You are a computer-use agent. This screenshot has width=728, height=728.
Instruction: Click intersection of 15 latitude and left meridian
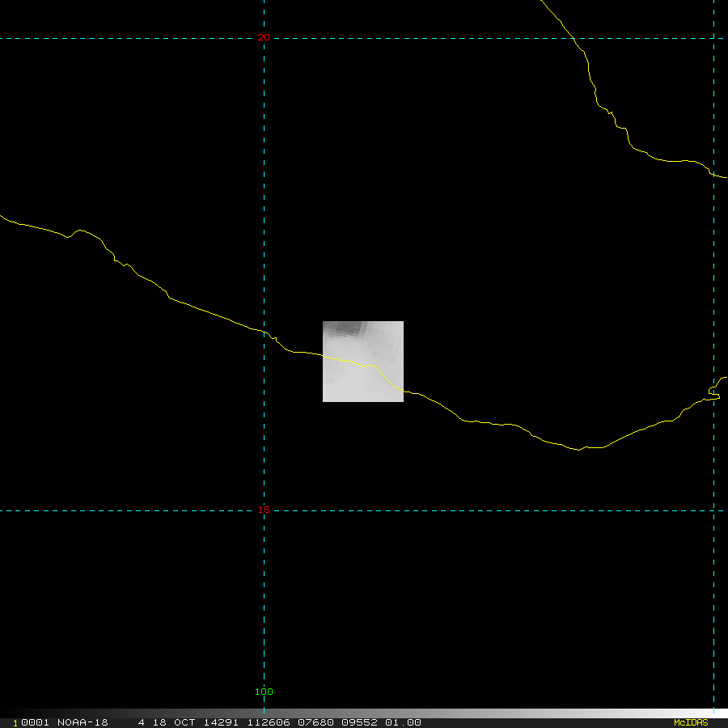tap(265, 510)
